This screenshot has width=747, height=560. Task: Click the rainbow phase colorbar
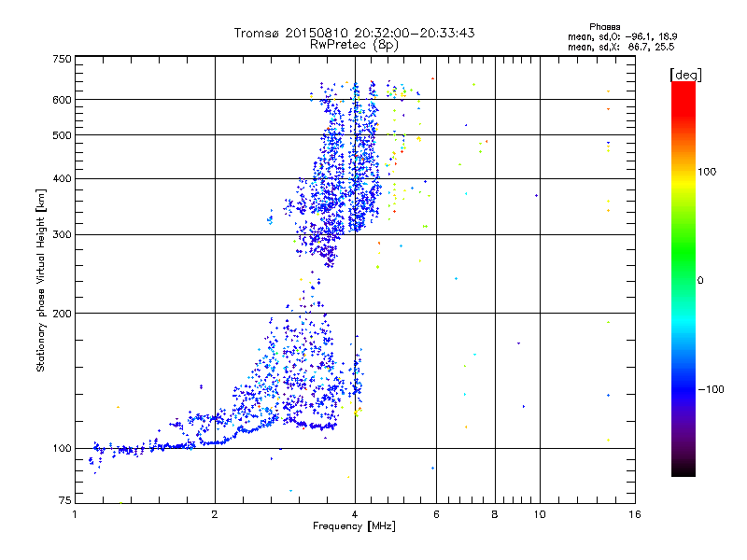click(x=684, y=278)
